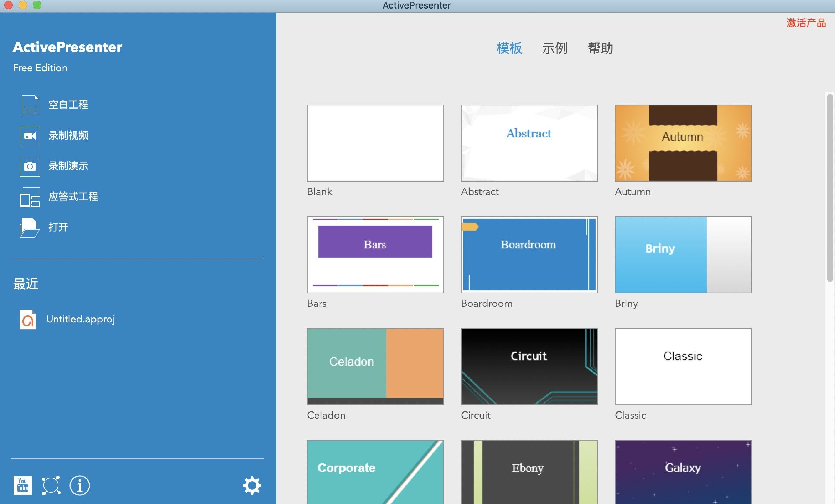Click the open folder icon
This screenshot has height=504, width=835.
[30, 227]
